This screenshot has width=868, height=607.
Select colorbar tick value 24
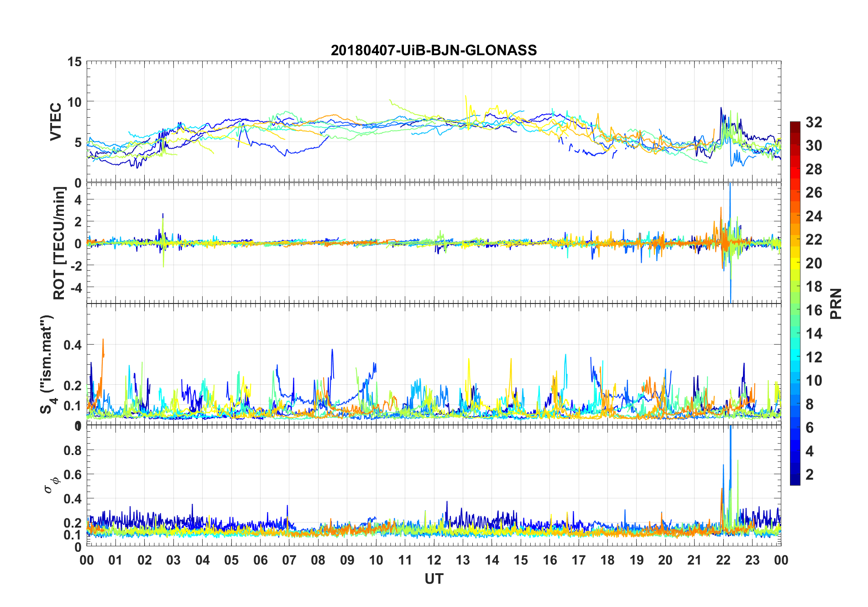coord(814,216)
